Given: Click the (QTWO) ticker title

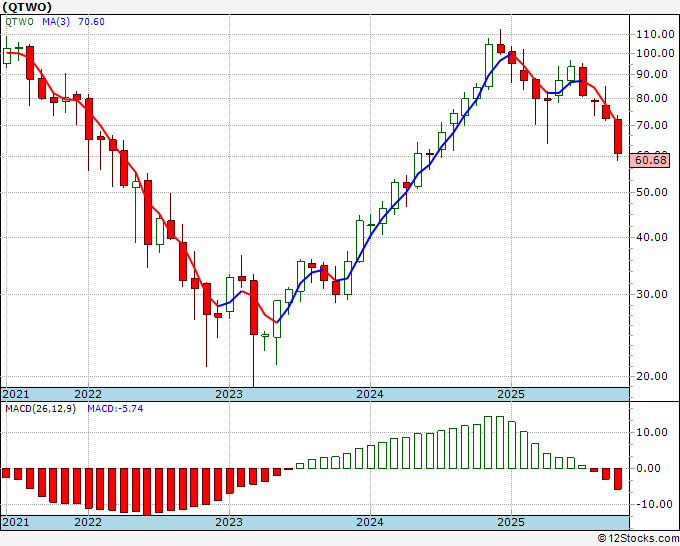Looking at the screenshot, I should [x=27, y=7].
